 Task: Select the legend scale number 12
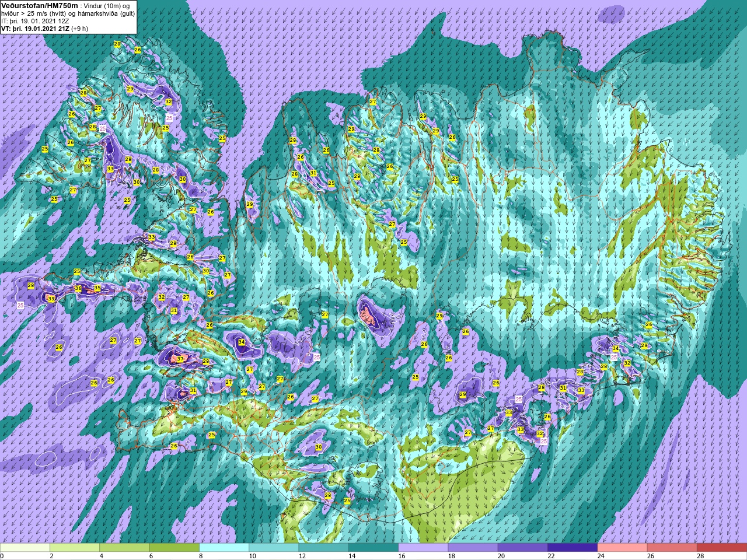302,556
